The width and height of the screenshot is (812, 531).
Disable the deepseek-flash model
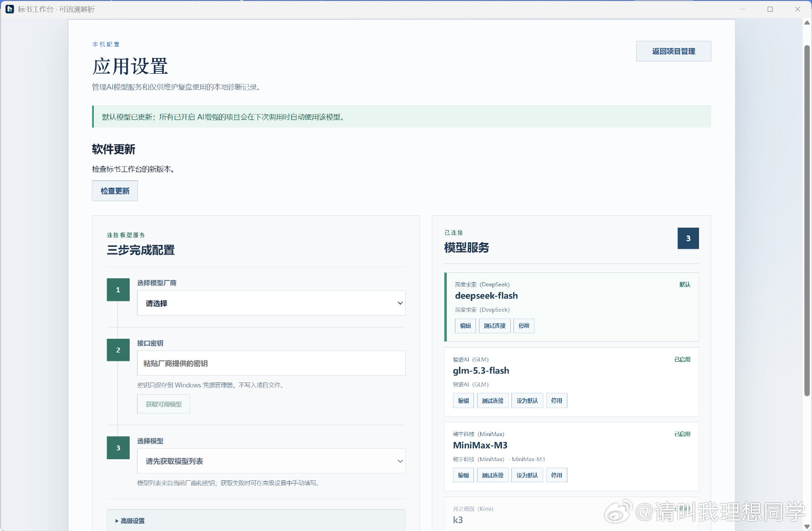524,326
